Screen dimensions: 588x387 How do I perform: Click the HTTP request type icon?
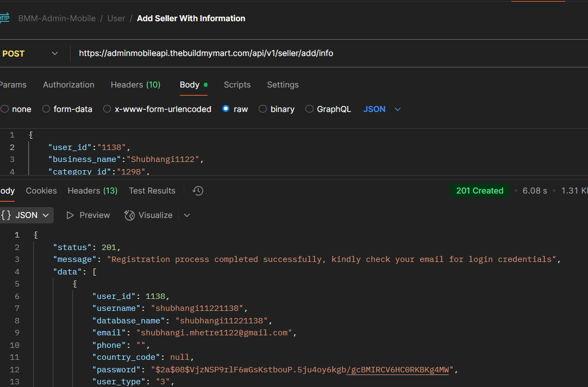4,17
